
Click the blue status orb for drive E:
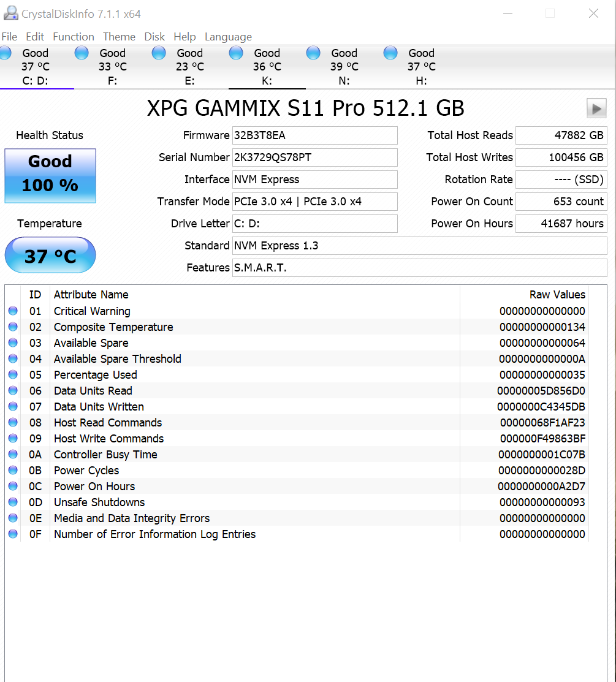159,53
